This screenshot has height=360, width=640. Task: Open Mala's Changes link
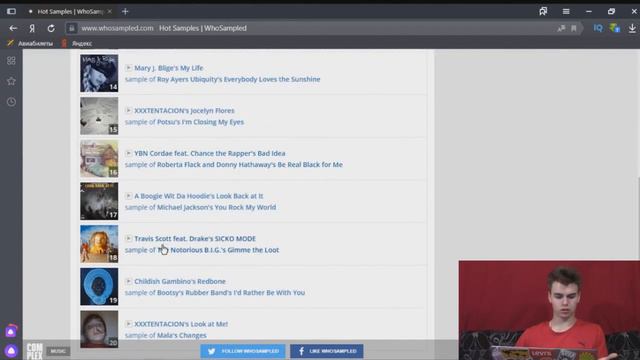point(182,336)
